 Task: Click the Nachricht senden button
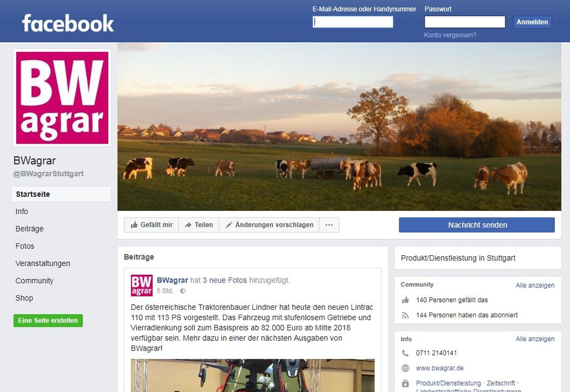477,225
